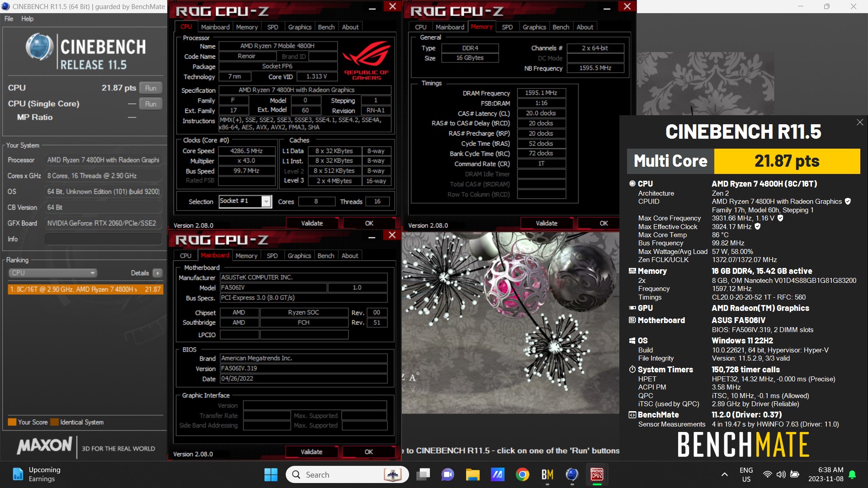Open notification bell in tray
Viewport: 868px width, 488px height.
[852, 474]
